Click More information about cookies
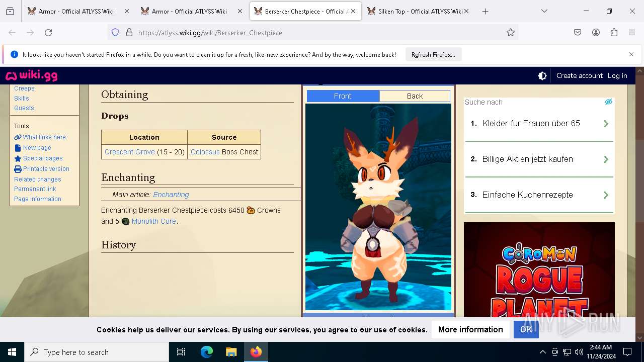Image resolution: width=644 pixels, height=362 pixels. (470, 329)
